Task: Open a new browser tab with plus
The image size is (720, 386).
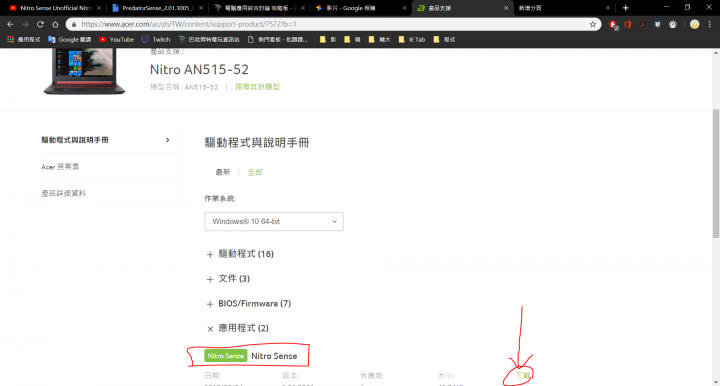Action: click(625, 8)
